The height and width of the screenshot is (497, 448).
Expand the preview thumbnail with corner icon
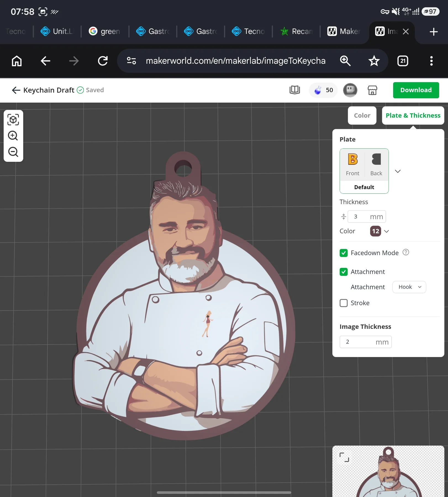point(344,457)
